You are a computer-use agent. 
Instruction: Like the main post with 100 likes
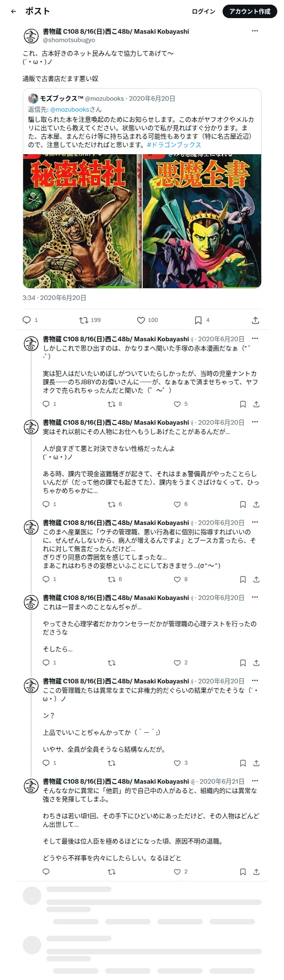click(x=147, y=320)
